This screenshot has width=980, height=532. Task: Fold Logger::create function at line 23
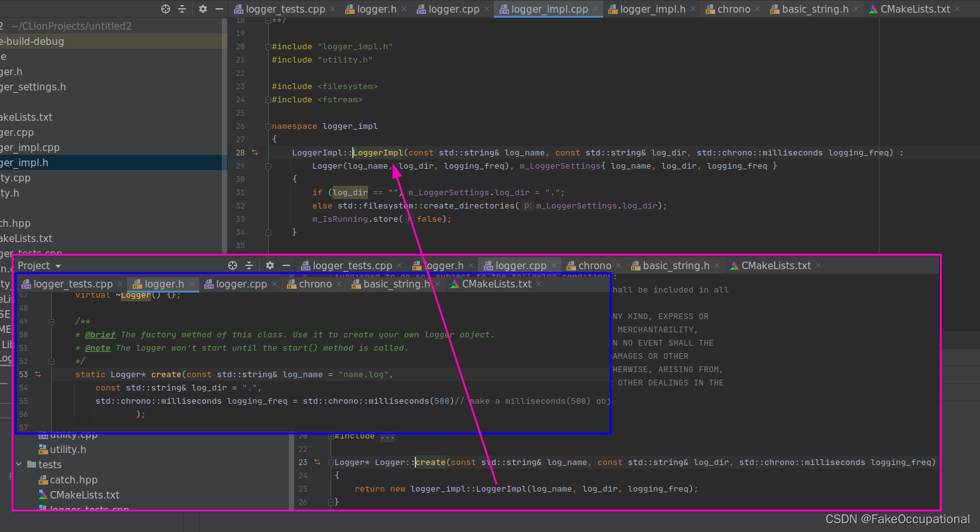coord(330,462)
